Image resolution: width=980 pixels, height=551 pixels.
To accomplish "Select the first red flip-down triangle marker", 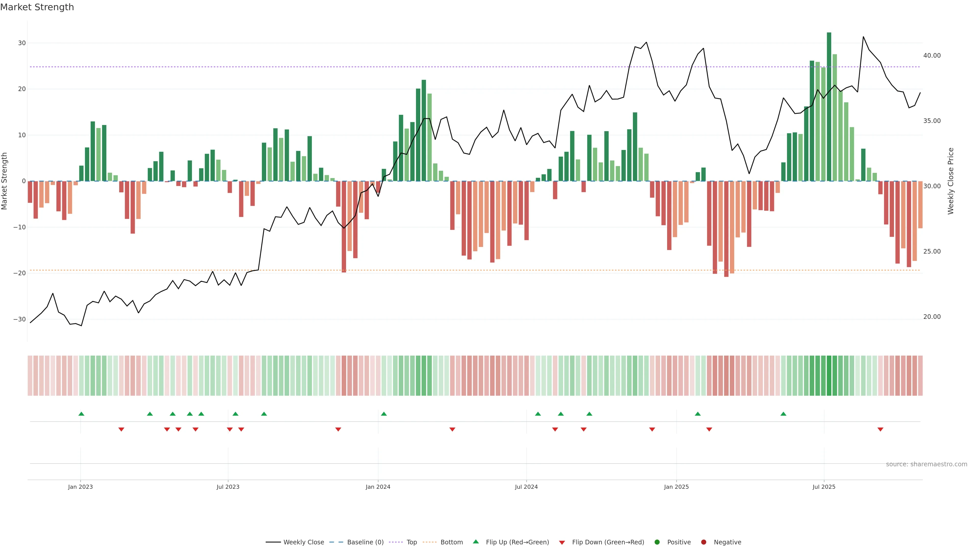I will pyautogui.click(x=121, y=429).
